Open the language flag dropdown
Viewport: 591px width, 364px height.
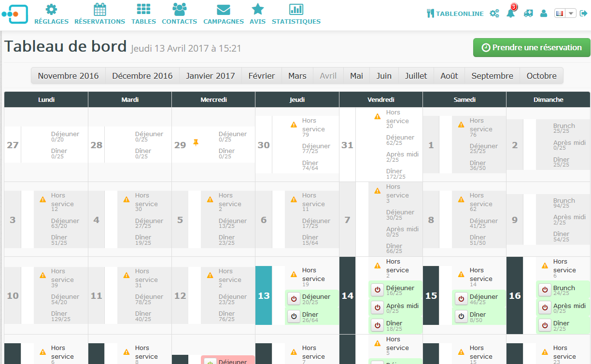click(565, 14)
